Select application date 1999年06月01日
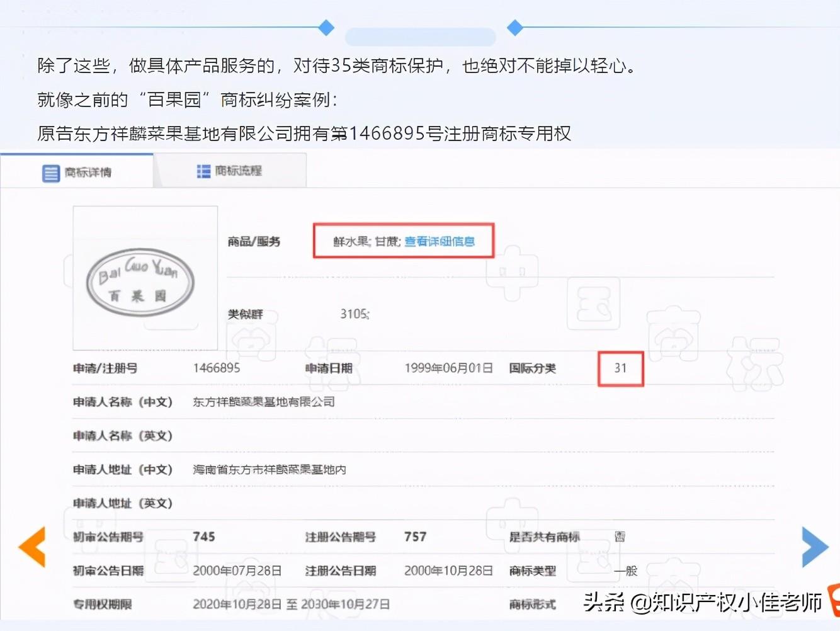This screenshot has width=840, height=631. tap(448, 368)
